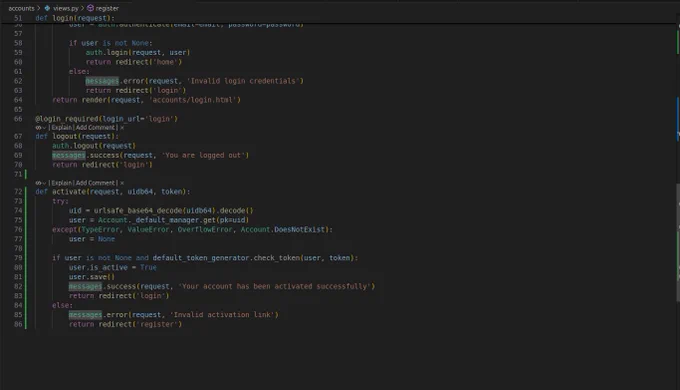Click 'messages' in 'Invalid activation link' line
680x390 pixels.
[85, 315]
